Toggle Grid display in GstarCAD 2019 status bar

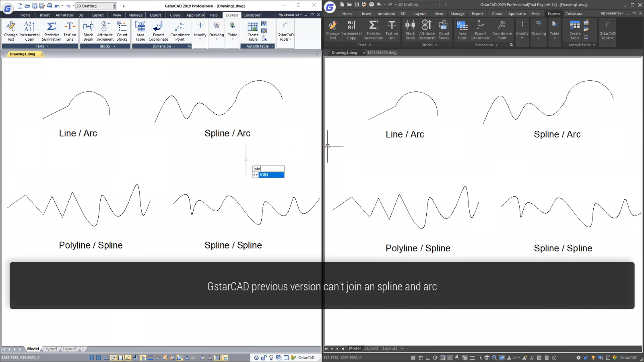pos(99,358)
